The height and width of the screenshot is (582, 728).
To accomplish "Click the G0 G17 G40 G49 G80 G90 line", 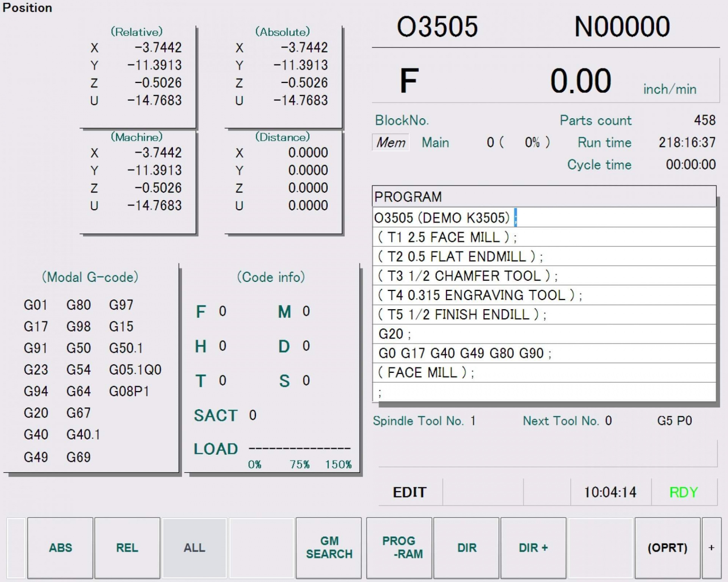I will pos(464,353).
